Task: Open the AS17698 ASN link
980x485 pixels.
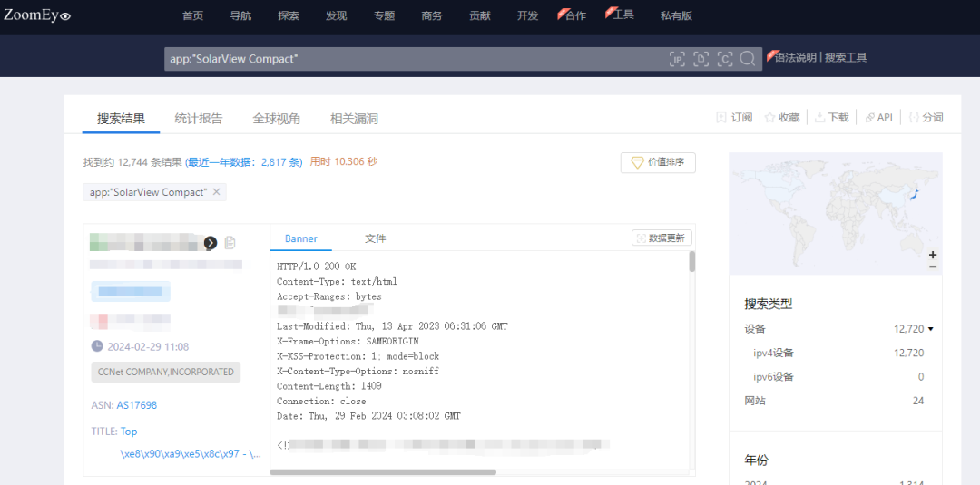Action: point(137,405)
